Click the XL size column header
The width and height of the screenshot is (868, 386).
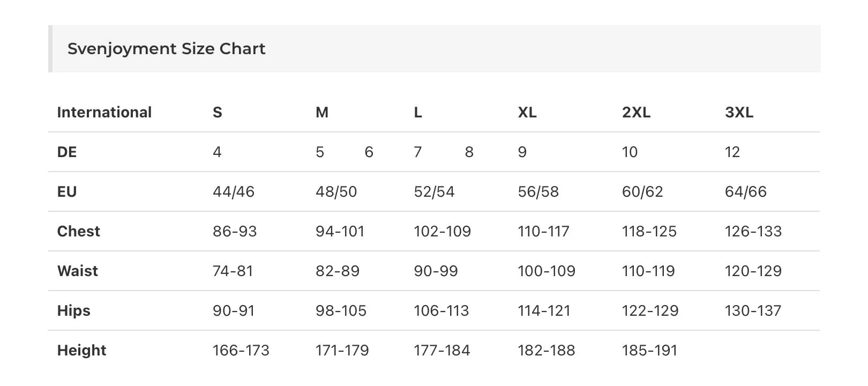pos(527,112)
